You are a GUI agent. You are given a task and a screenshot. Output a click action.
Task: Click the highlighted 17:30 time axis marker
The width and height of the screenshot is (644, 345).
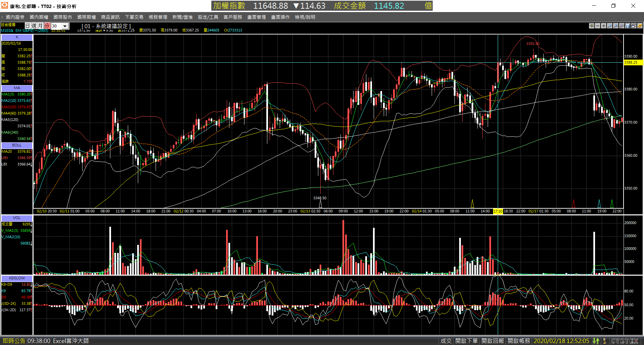(498, 211)
